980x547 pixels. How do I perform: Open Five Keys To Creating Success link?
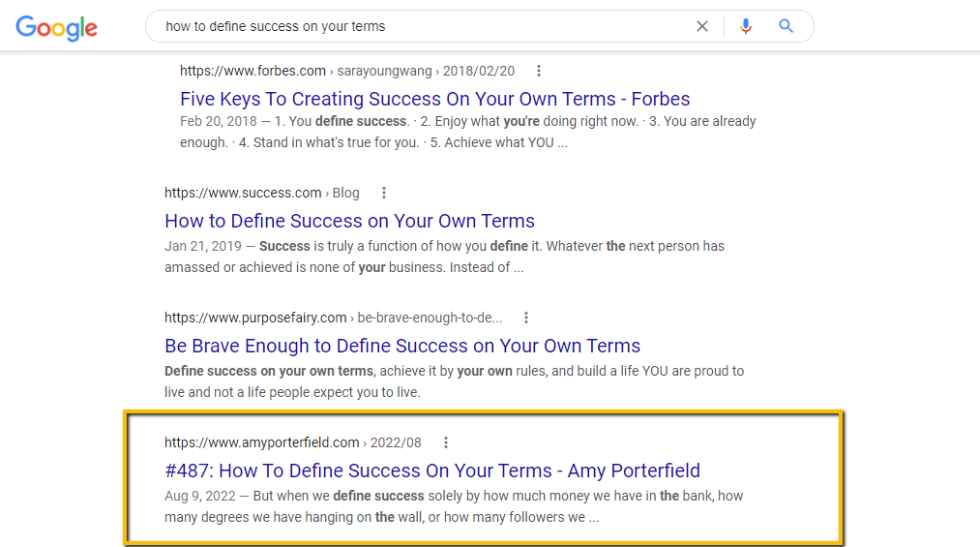[435, 99]
